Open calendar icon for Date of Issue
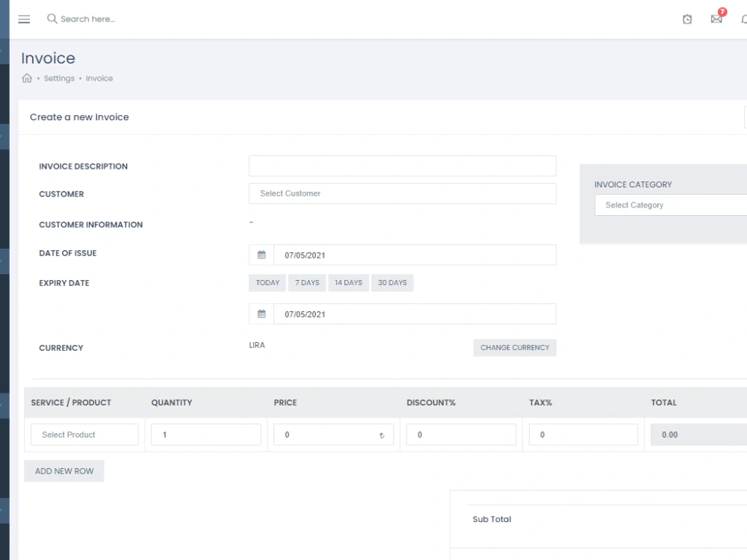The image size is (747, 560). (x=261, y=255)
